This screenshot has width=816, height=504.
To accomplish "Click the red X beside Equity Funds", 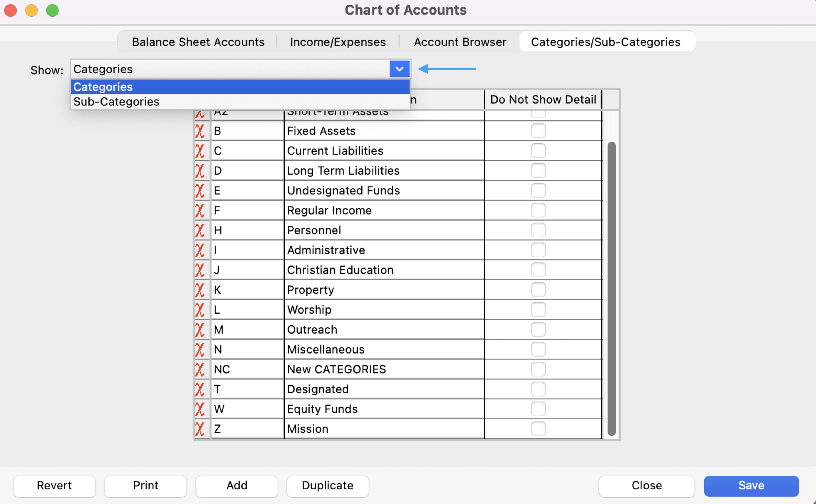I will coord(200,409).
